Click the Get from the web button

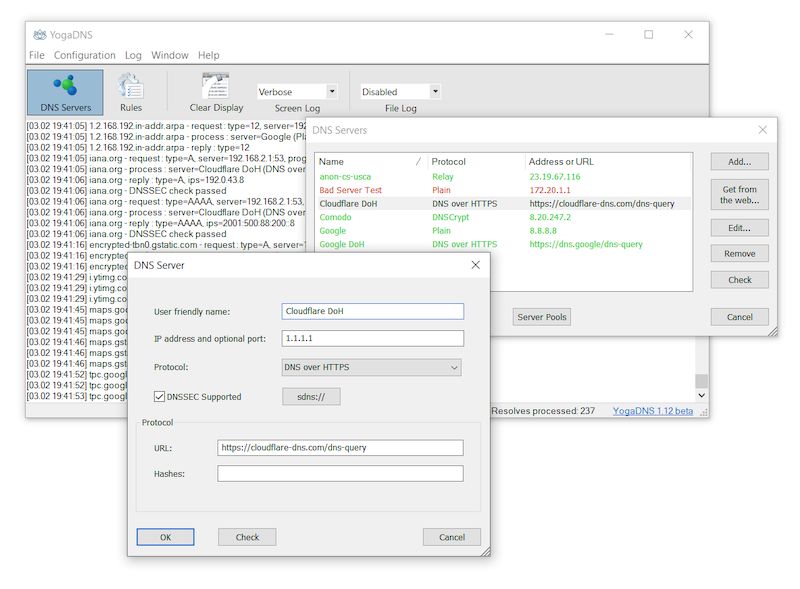point(739,194)
